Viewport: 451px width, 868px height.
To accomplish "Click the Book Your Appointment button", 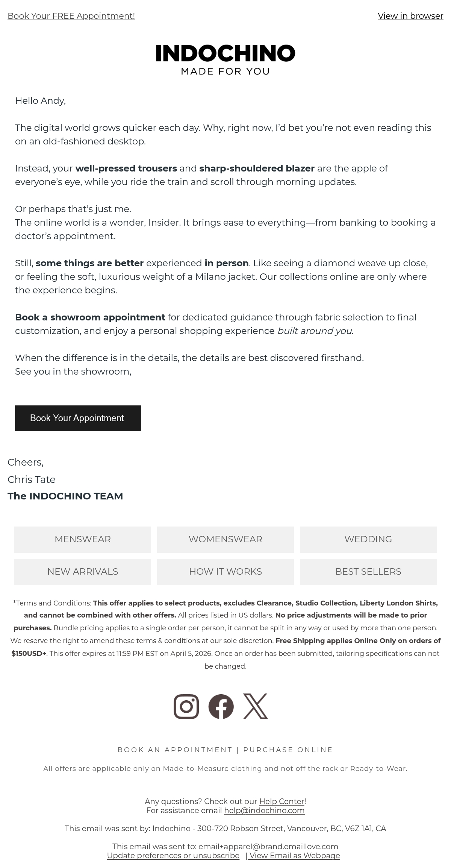I will [x=78, y=418].
